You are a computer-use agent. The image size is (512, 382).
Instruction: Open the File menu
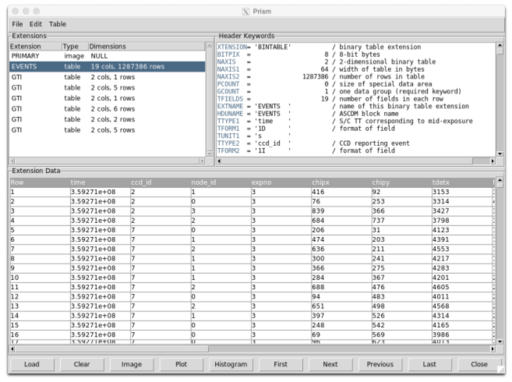tap(17, 24)
